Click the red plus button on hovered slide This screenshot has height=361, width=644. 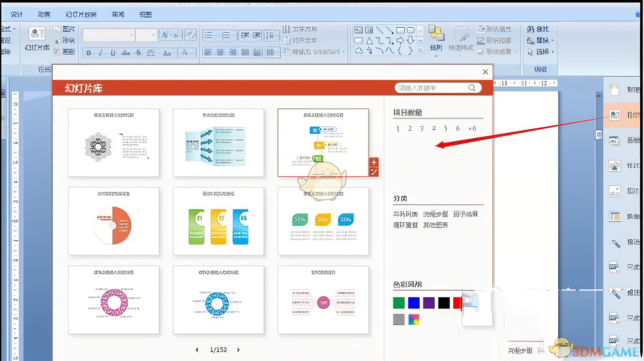pyautogui.click(x=374, y=162)
